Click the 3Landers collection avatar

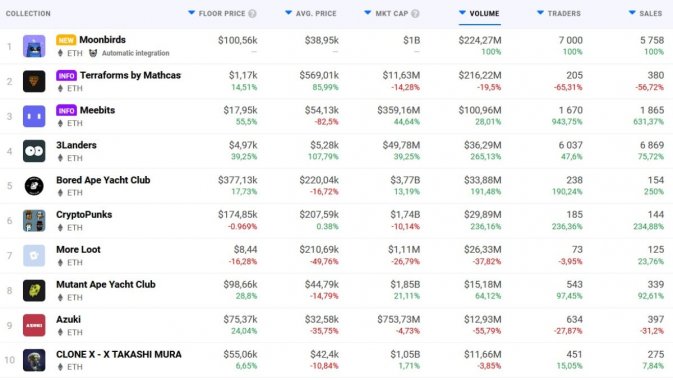pos(34,151)
